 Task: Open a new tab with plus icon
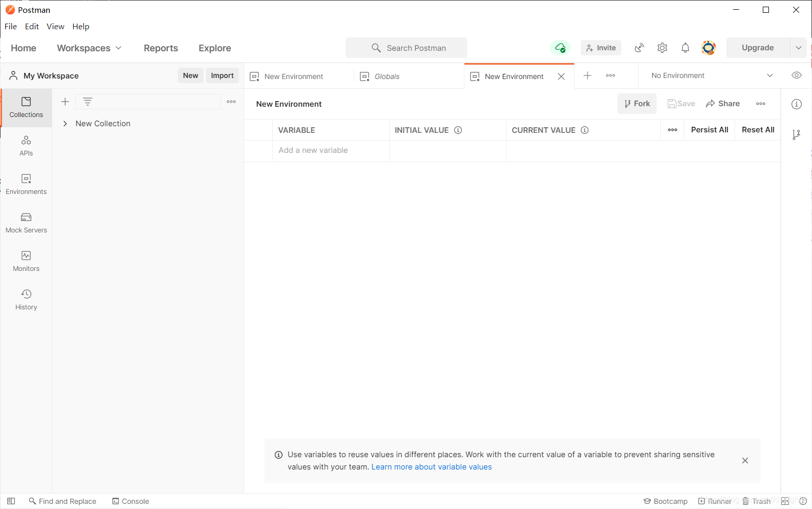pyautogui.click(x=587, y=75)
